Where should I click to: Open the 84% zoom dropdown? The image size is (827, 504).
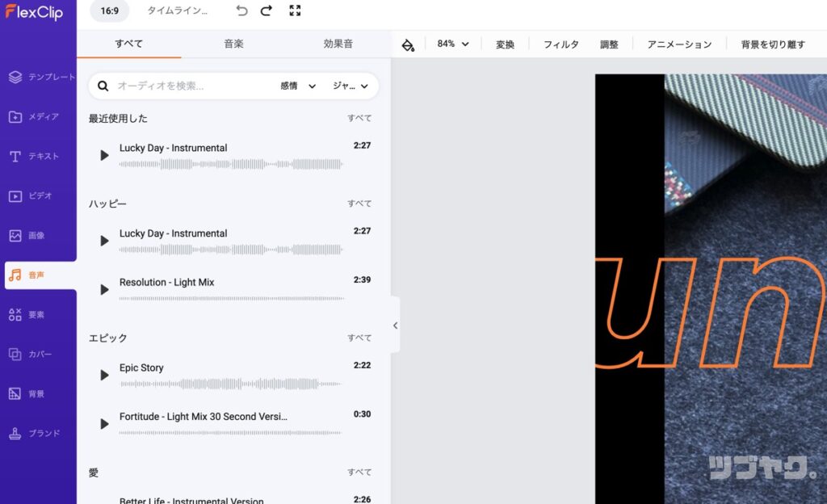pyautogui.click(x=453, y=44)
